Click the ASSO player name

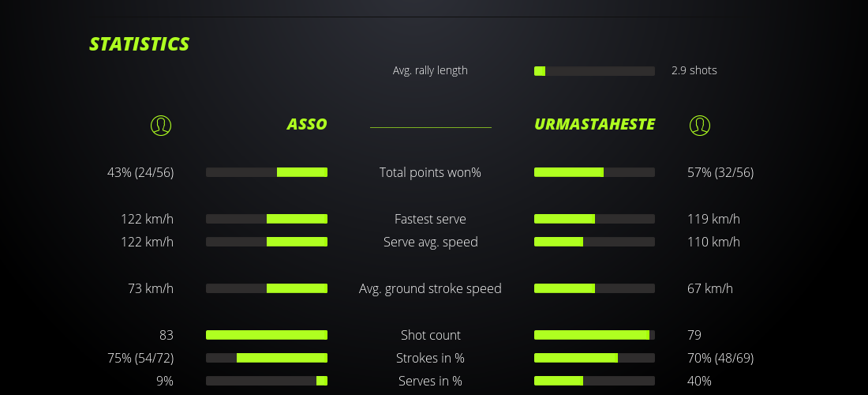[307, 124]
